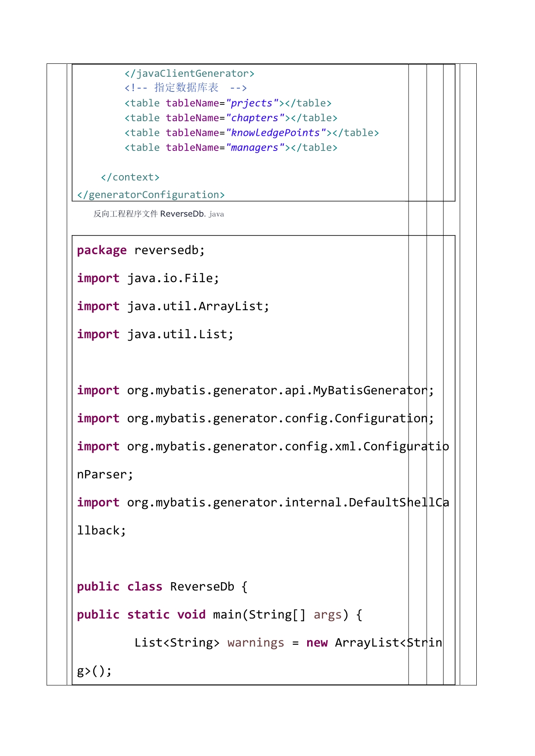Click the java.util.ArrayList import line
The height and width of the screenshot is (756, 535).
click(x=173, y=307)
